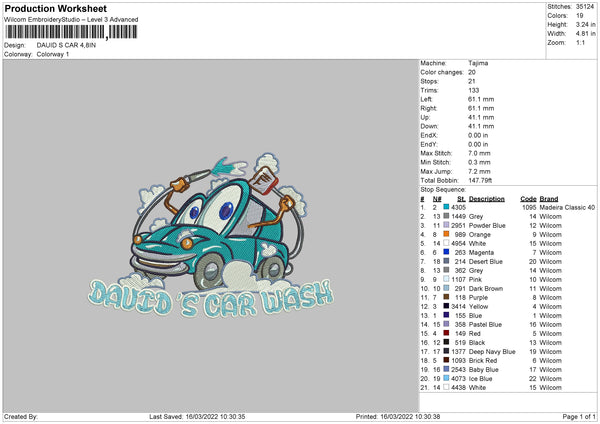
Task: Click the David's Car Wash embroidery preview
Action: 211,236
